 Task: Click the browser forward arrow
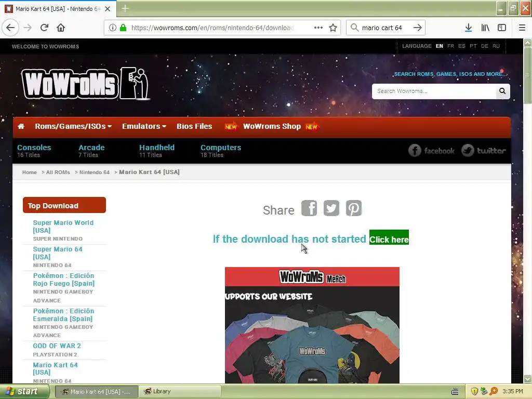[28, 28]
